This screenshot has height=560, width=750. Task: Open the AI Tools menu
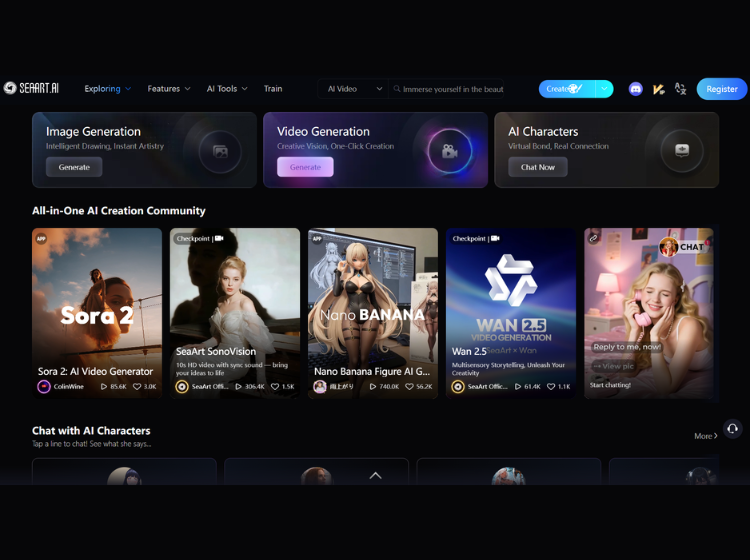point(227,89)
